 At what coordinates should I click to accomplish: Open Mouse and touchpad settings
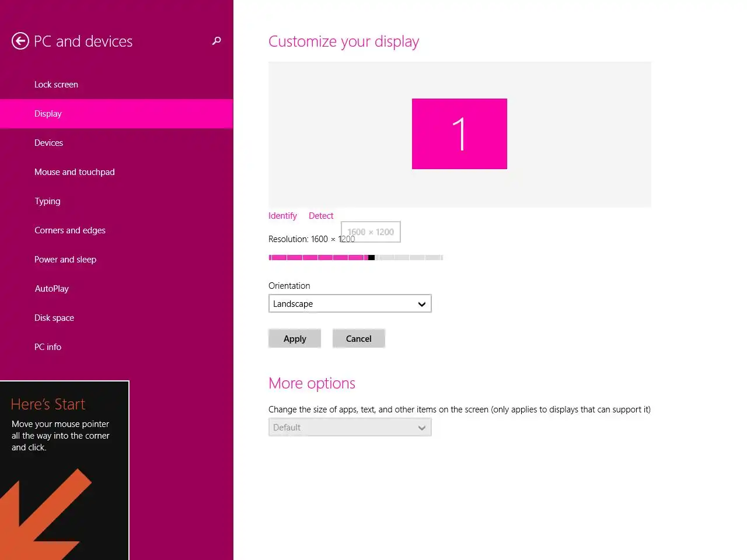117,172
